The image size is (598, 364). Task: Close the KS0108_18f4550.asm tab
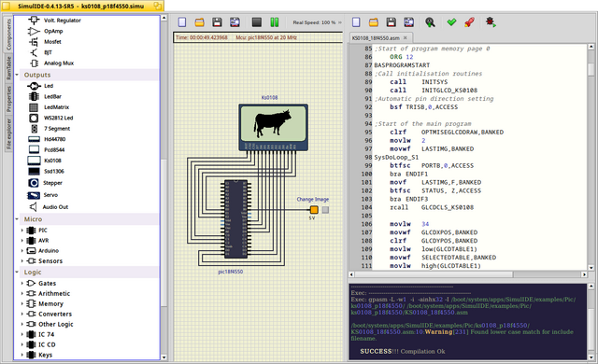405,37
